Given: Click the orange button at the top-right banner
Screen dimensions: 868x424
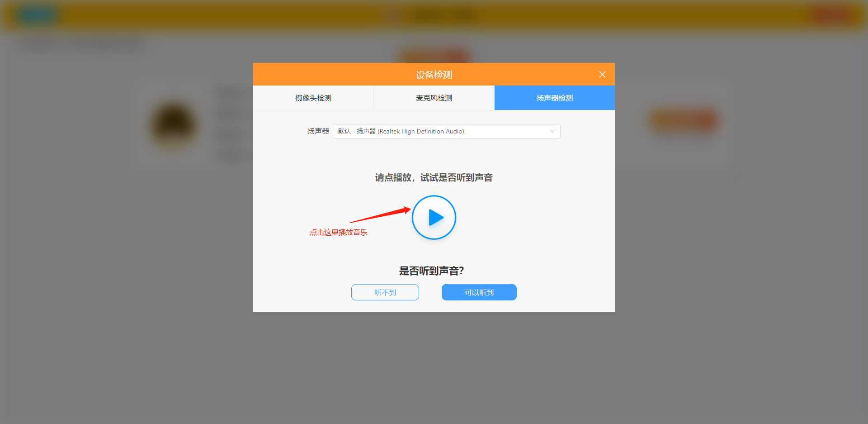Looking at the screenshot, I should 832,14.
